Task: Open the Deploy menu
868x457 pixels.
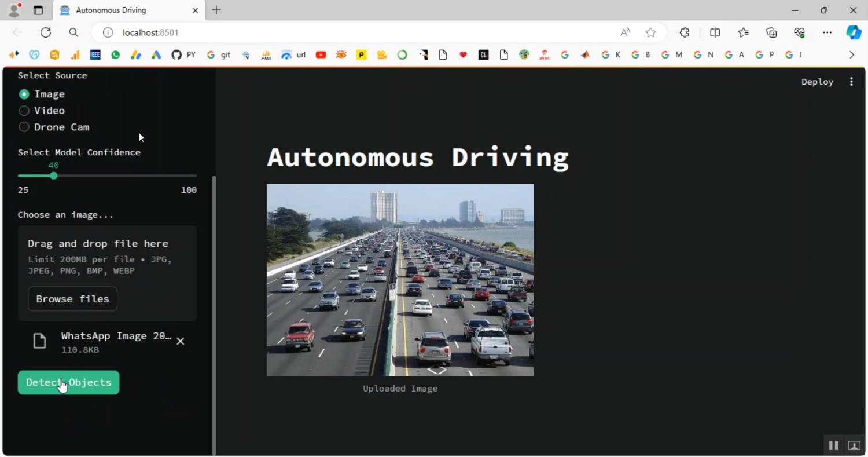Action: pyautogui.click(x=817, y=82)
